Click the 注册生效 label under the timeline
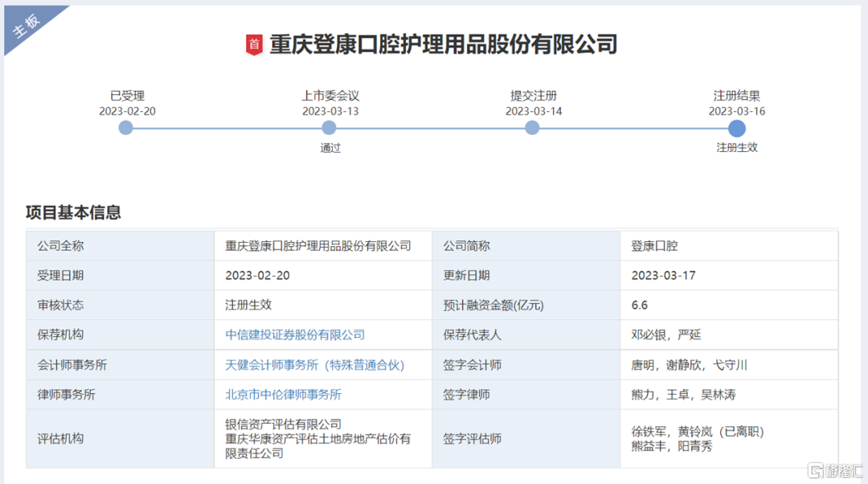Viewport: 868px width, 484px height. [737, 147]
